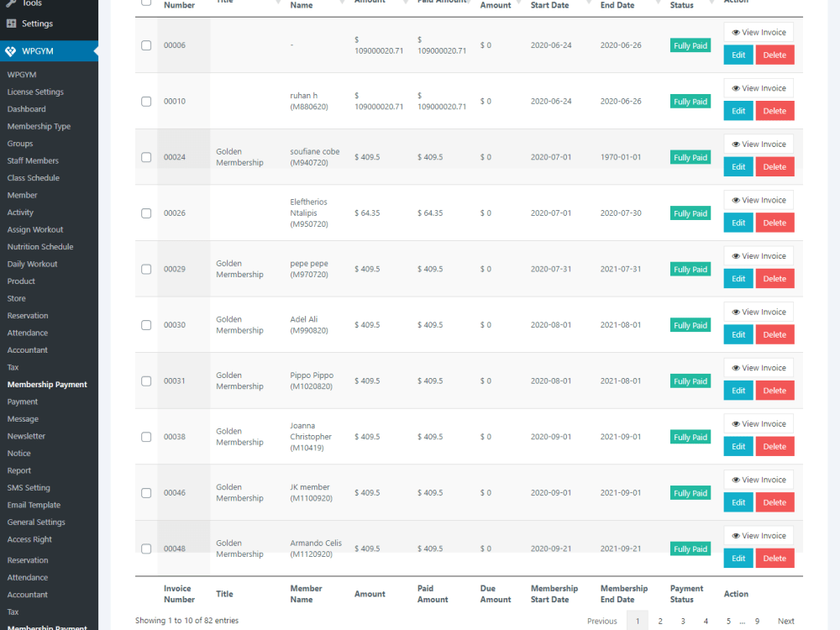Screen dimensions: 840x630
Task: Select checkbox for invoice 00026
Action: pyautogui.click(x=146, y=213)
